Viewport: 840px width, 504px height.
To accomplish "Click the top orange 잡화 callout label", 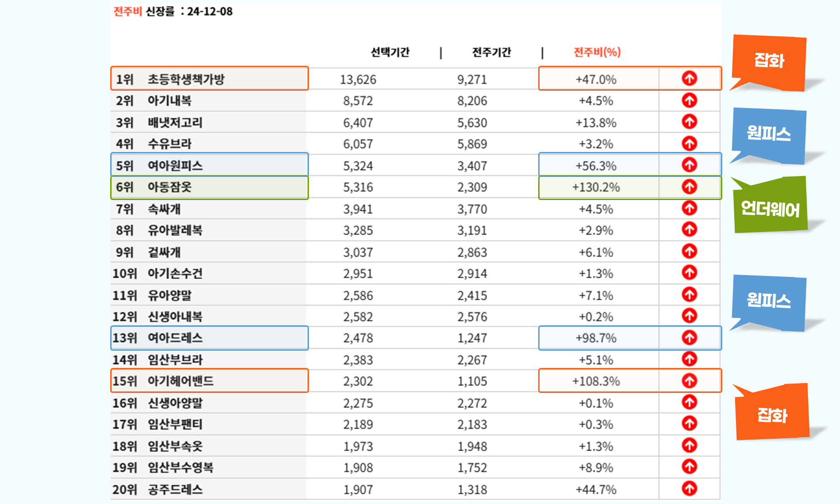I will tap(769, 60).
